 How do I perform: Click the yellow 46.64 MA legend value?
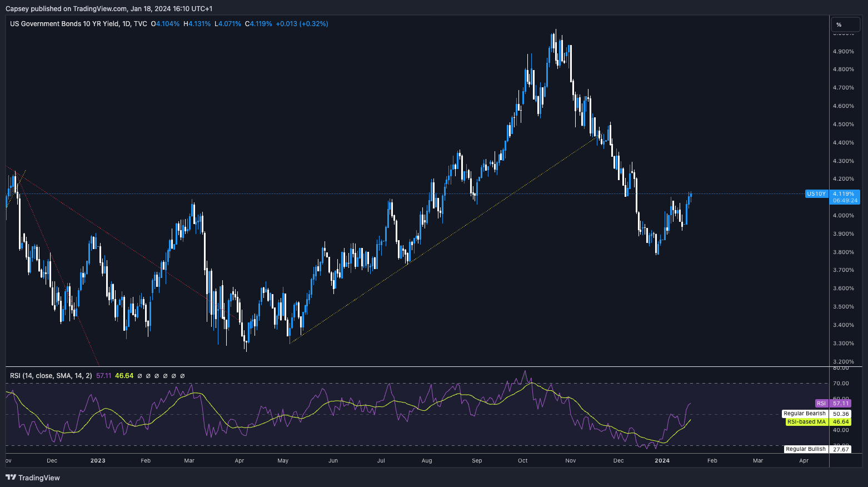point(124,376)
